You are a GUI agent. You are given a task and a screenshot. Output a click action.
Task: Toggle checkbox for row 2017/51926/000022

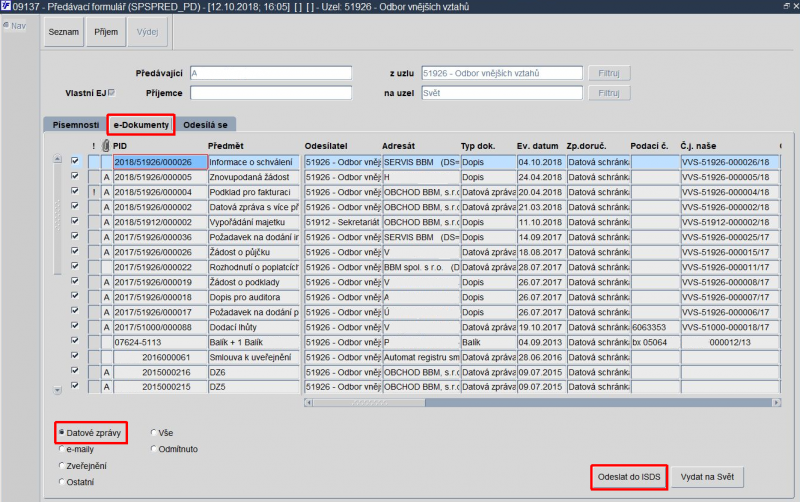tap(75, 266)
